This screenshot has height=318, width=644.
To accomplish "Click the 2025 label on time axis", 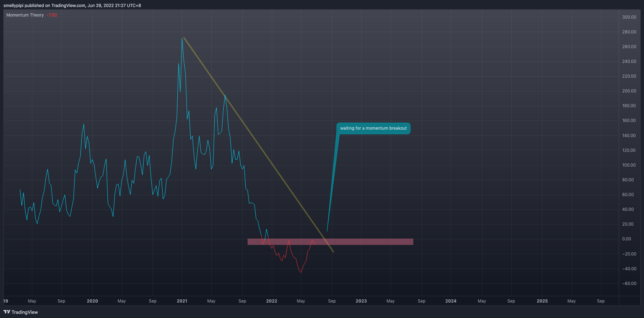I will pos(542,301).
